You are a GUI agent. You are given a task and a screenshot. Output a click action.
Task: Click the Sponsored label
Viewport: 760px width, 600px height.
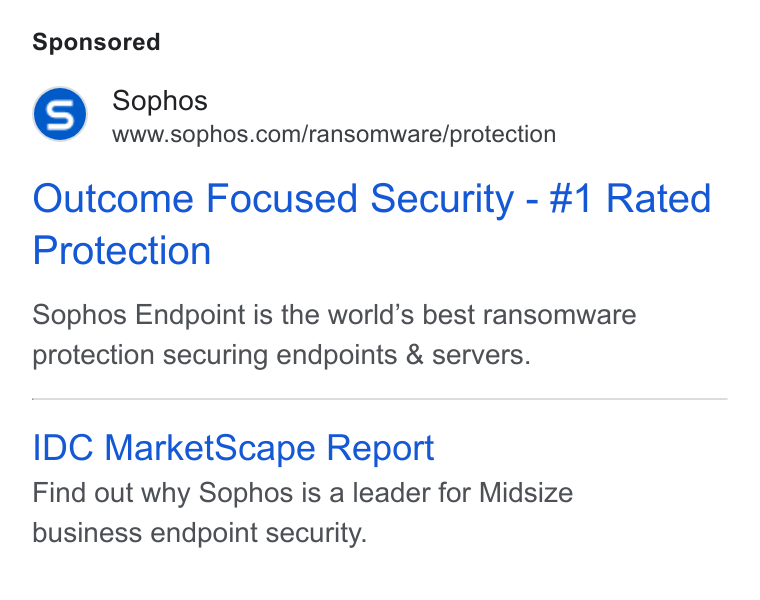(x=96, y=42)
